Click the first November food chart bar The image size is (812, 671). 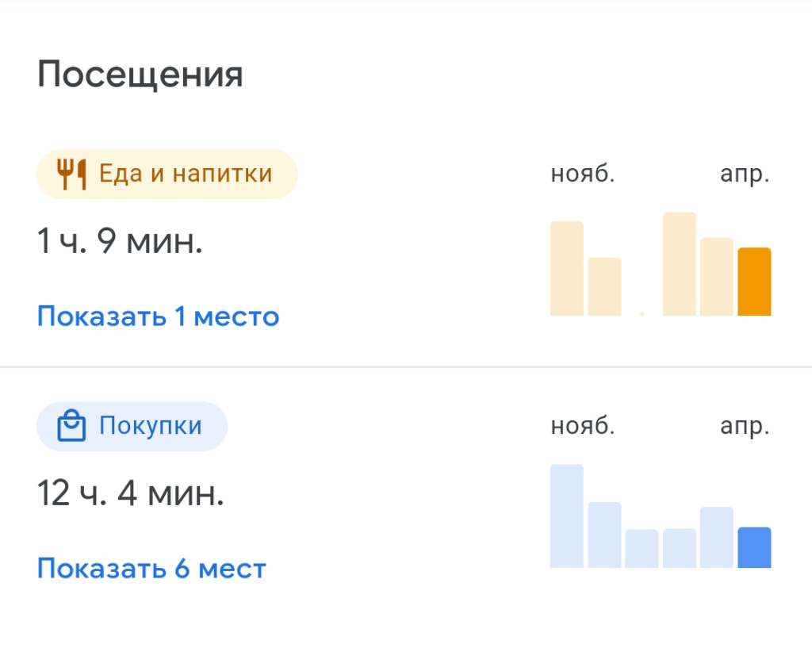(x=566, y=268)
